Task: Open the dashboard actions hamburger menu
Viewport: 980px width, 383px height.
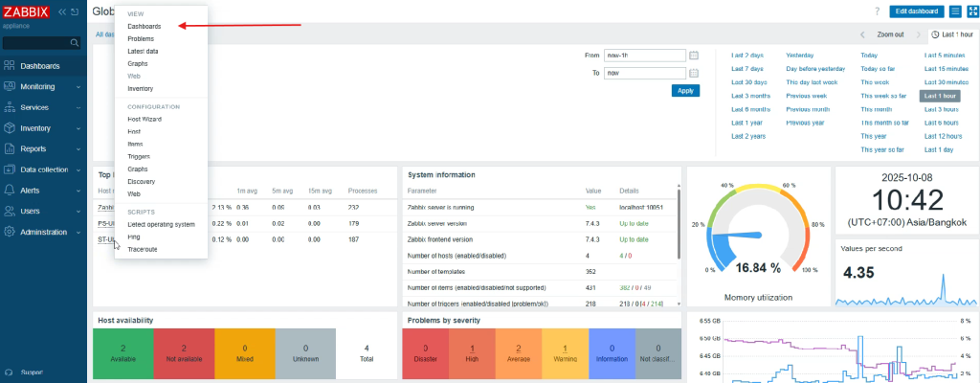Action: [x=955, y=11]
